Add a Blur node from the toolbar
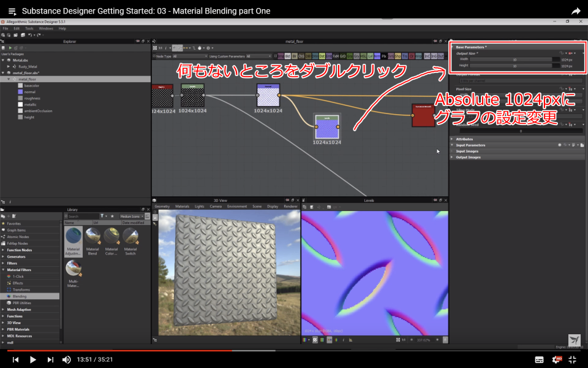 point(295,56)
